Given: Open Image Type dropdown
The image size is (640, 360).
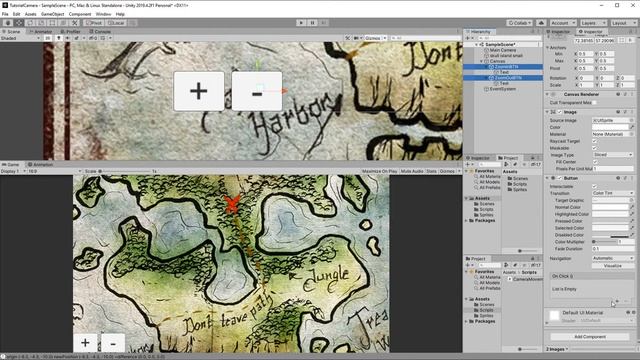Looking at the screenshot, I should [613, 155].
